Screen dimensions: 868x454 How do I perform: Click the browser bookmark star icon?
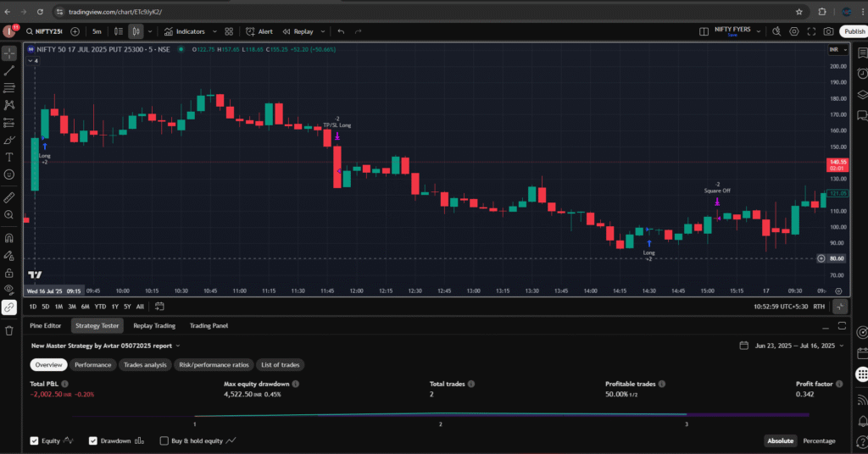798,12
